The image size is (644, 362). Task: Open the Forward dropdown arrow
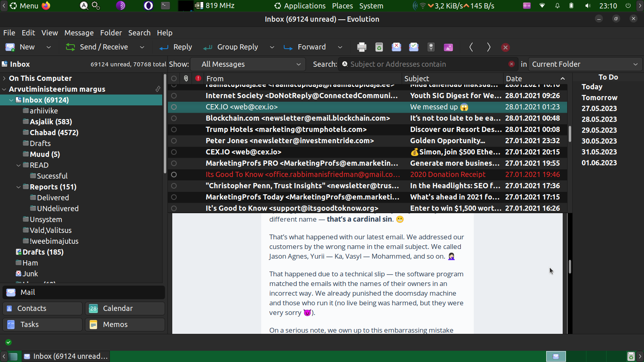tap(340, 47)
